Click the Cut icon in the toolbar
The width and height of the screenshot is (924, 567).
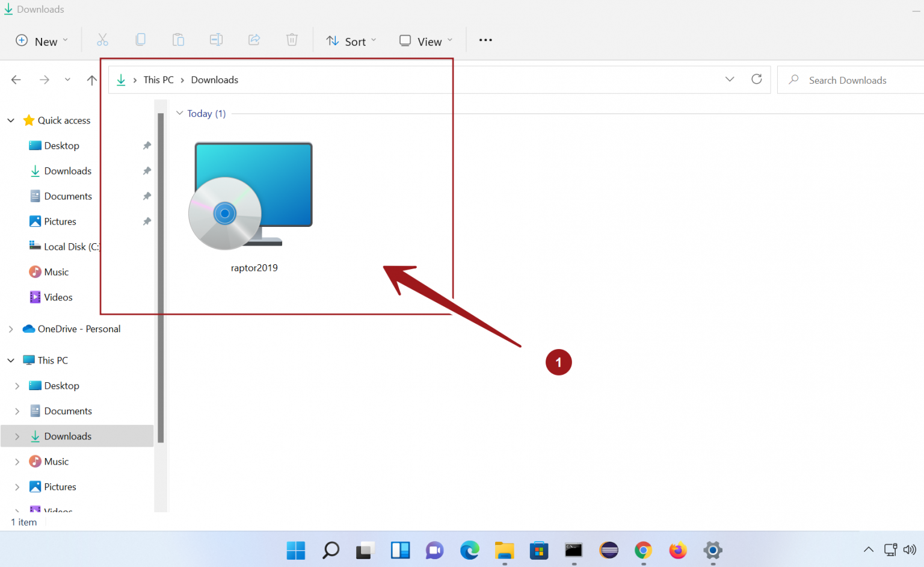click(x=102, y=40)
